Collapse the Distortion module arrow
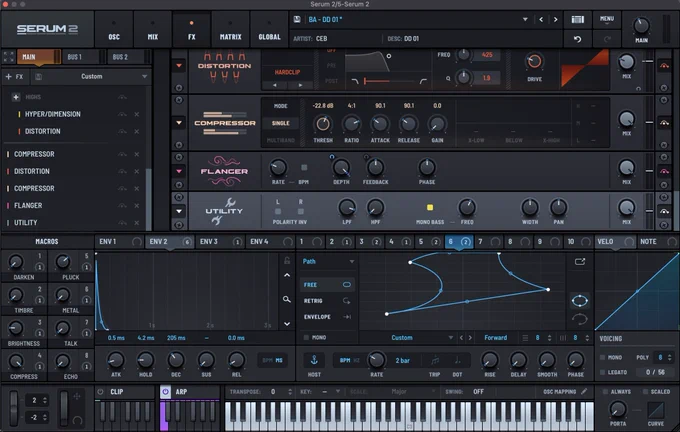This screenshot has width=680, height=432. [x=179, y=66]
